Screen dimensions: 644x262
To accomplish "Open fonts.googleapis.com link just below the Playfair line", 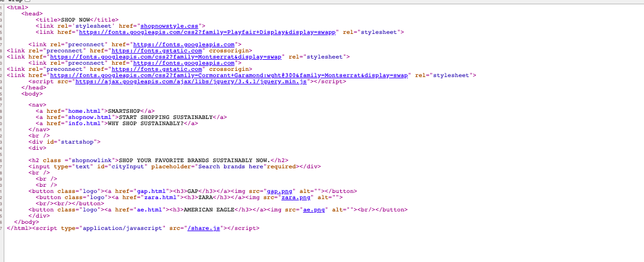I will [x=184, y=44].
